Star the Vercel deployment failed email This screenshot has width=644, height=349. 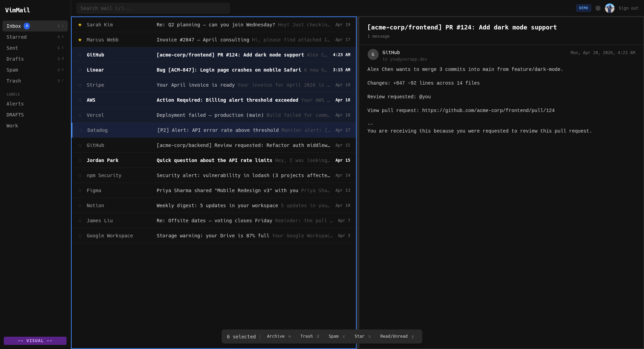(80, 115)
